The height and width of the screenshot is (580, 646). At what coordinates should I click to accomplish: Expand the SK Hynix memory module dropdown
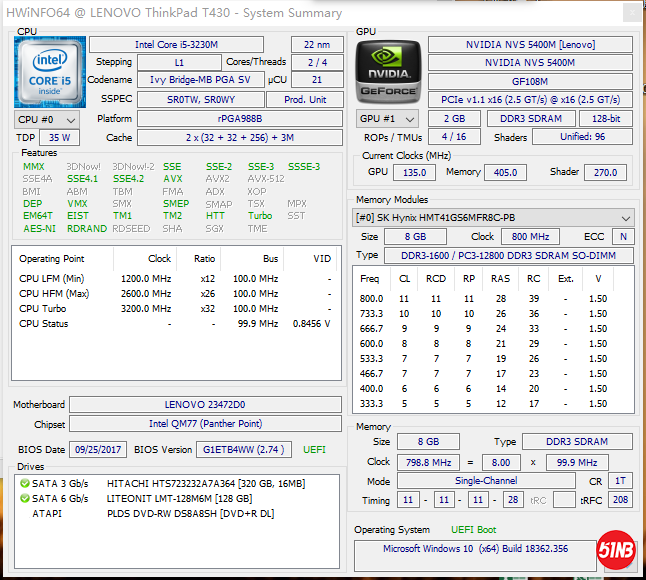(x=494, y=217)
